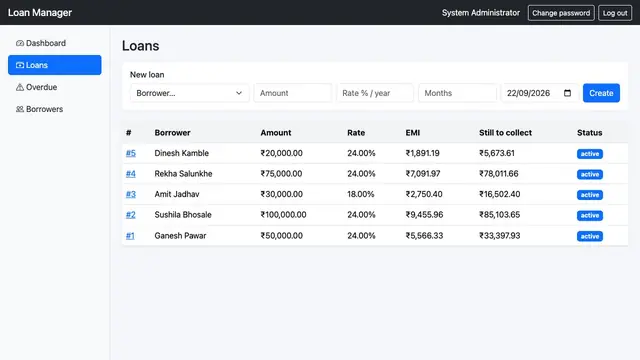The height and width of the screenshot is (360, 640).
Task: Click the Overdue warning triangle icon
Action: (20, 87)
